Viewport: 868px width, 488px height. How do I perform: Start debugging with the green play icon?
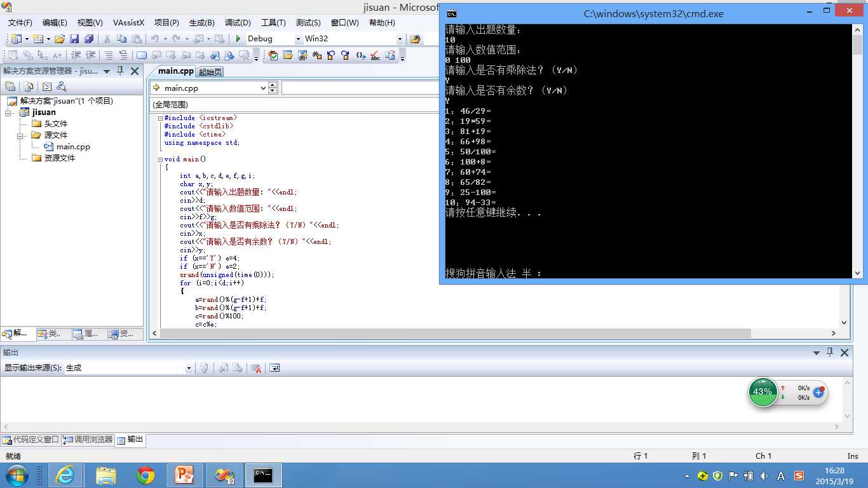(x=238, y=39)
